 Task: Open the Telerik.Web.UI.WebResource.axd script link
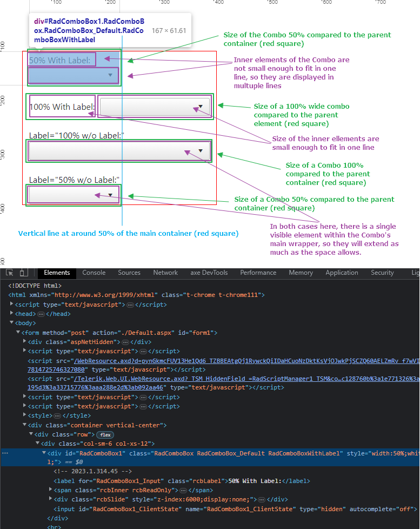tap(223, 383)
